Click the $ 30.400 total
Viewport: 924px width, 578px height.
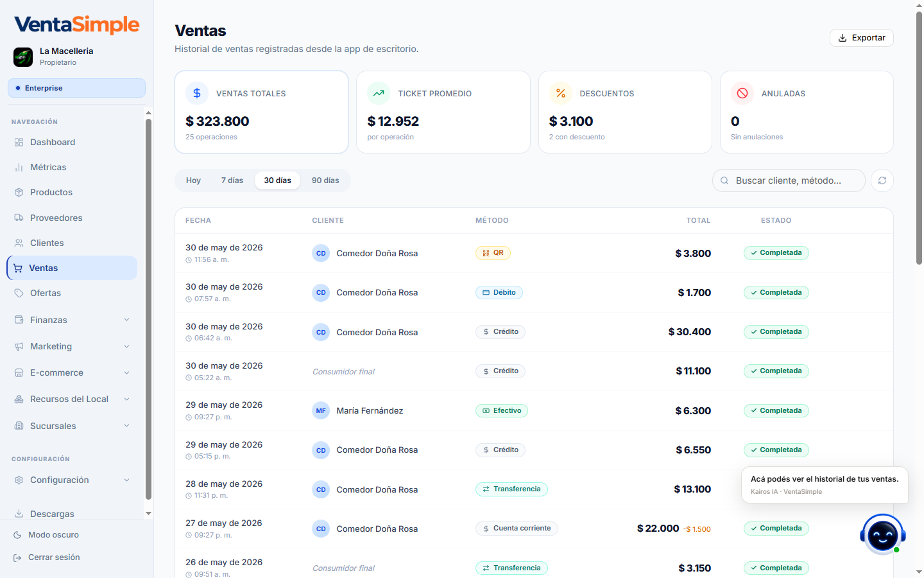point(690,332)
